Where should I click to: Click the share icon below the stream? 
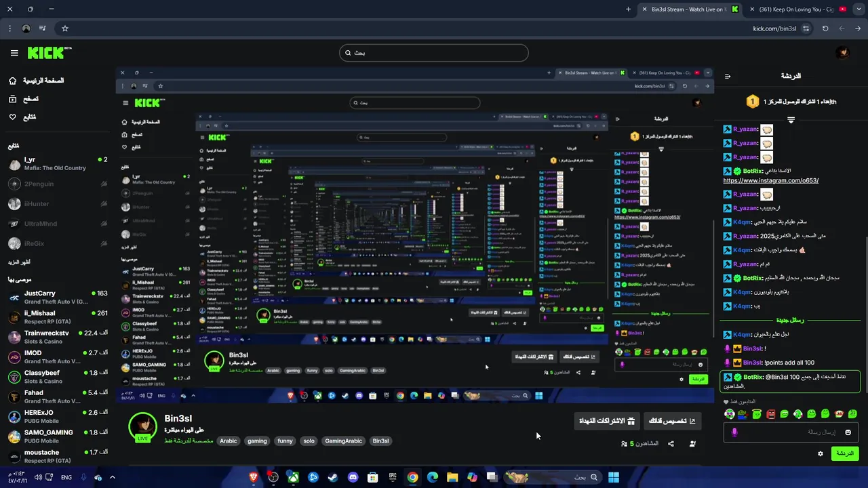point(671,444)
